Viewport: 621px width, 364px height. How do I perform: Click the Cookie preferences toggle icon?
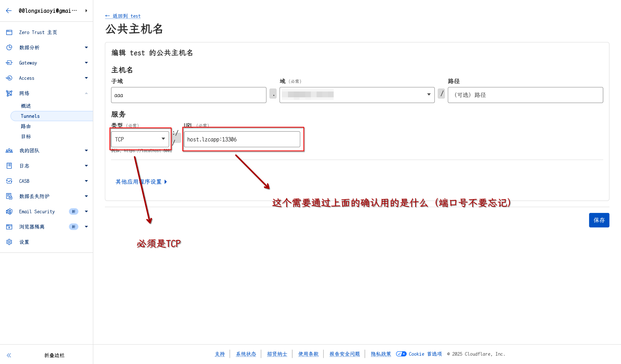pyautogui.click(x=401, y=354)
